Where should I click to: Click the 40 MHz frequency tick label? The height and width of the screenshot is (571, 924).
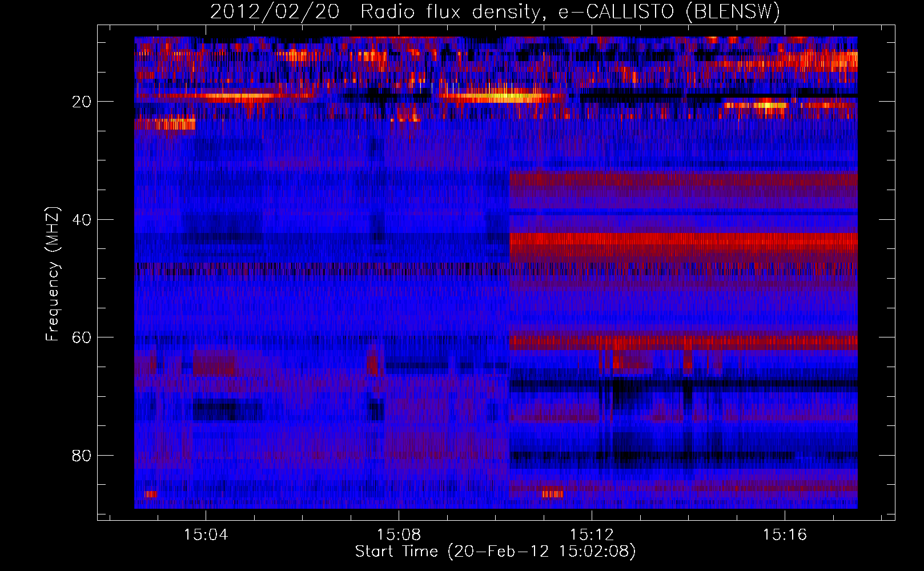pyautogui.click(x=82, y=220)
